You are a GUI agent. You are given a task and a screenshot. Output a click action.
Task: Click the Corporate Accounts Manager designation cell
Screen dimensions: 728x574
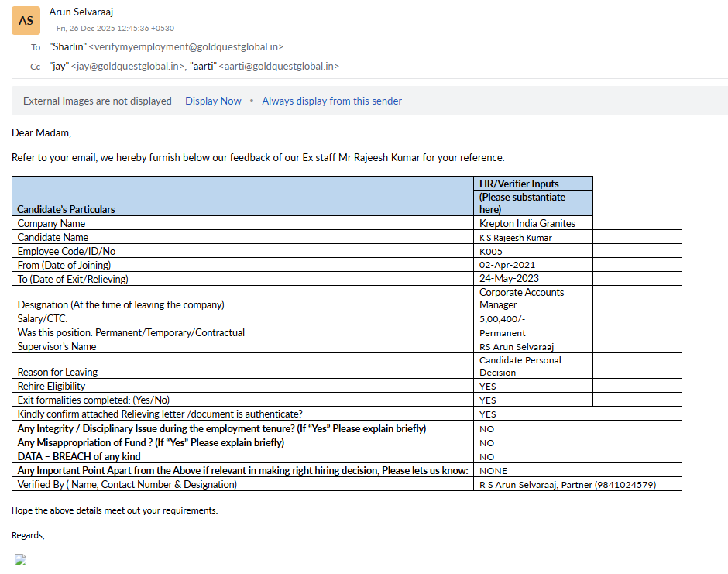[521, 298]
